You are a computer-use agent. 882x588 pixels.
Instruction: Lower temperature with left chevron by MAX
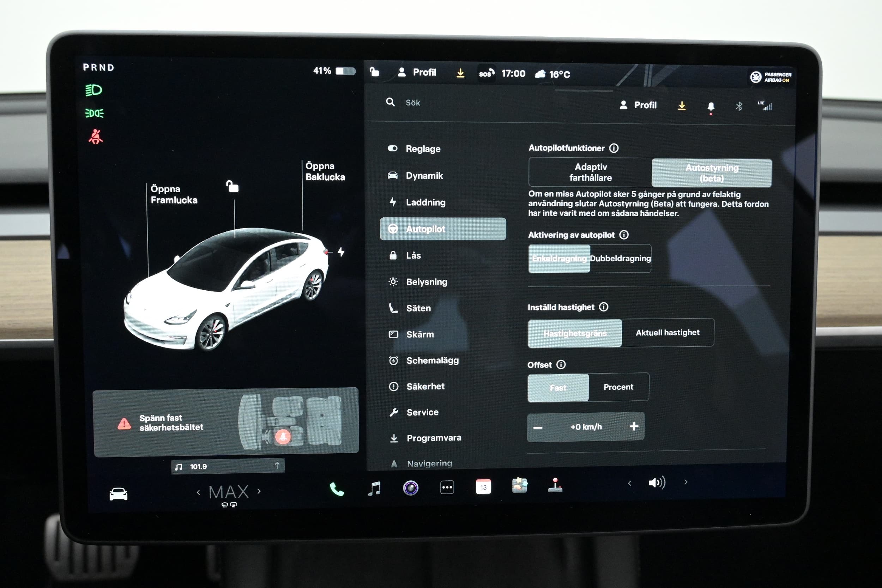tap(198, 492)
